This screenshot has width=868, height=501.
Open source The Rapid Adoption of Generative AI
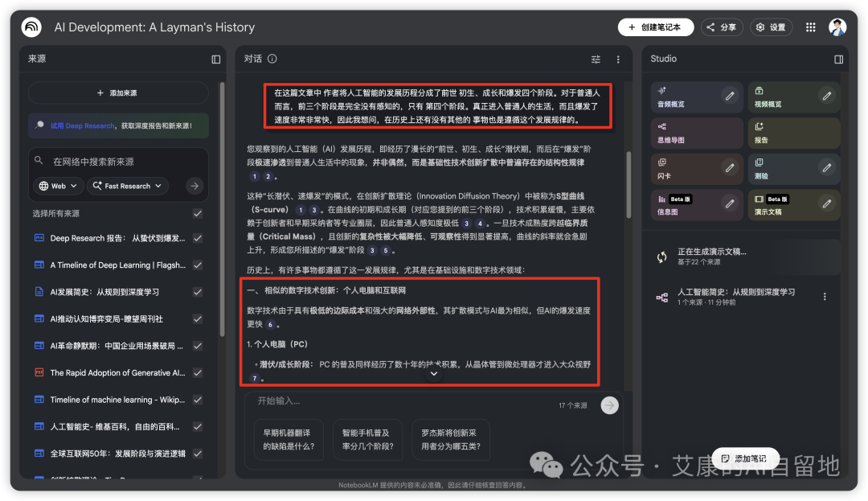(118, 372)
